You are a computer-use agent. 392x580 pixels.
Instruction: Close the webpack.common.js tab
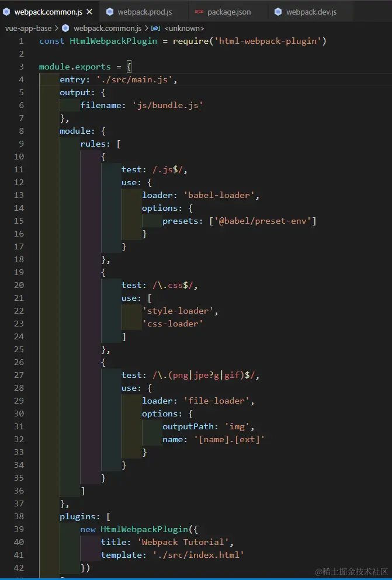tap(89, 12)
